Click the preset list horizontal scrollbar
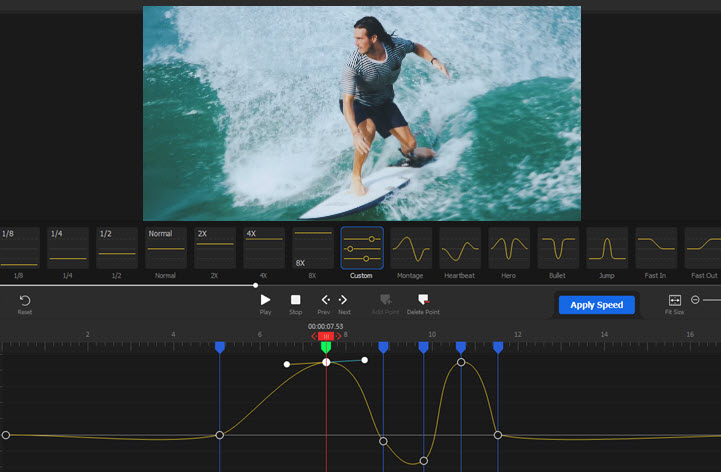721x472 pixels. point(128,285)
